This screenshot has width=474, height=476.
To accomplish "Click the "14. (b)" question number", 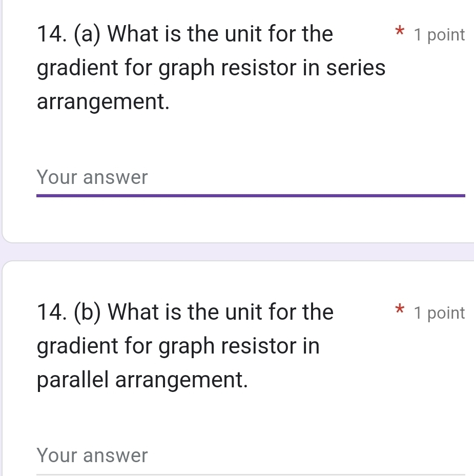I will coord(69,312).
